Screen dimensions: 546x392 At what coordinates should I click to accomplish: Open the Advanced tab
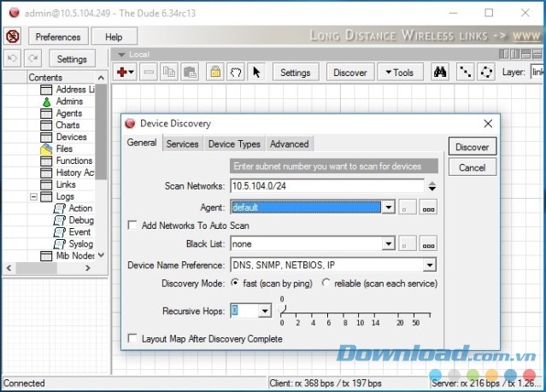[x=289, y=144]
